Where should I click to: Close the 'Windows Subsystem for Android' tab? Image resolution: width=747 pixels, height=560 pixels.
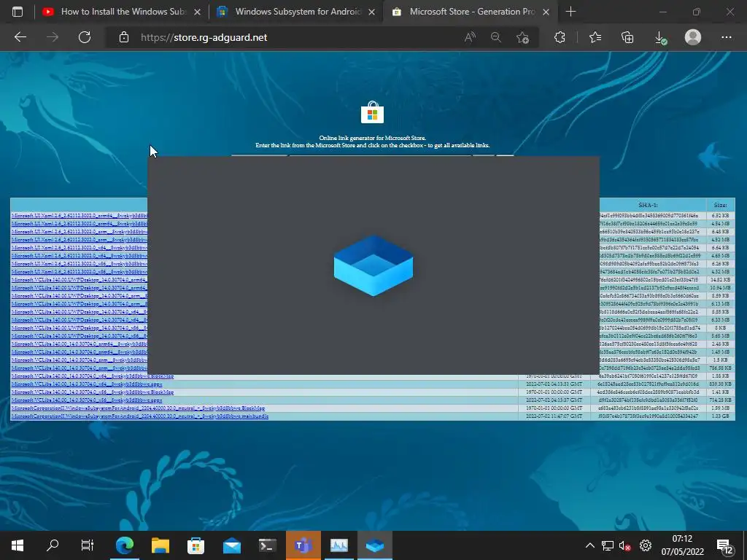click(372, 12)
